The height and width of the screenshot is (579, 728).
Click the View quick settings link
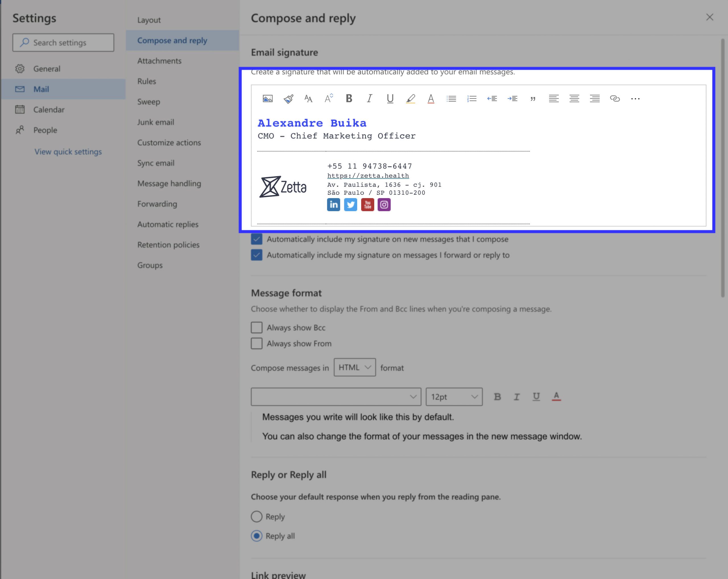[68, 152]
